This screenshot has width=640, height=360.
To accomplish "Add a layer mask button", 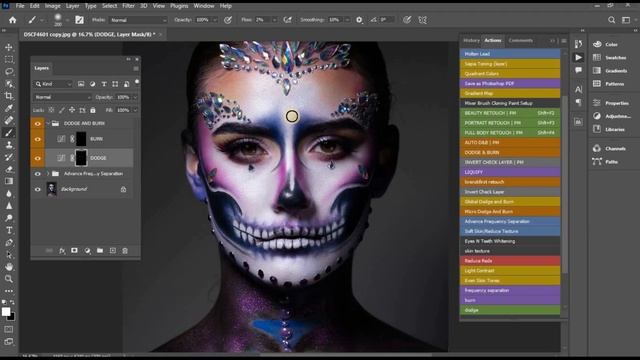I will pos(74,251).
